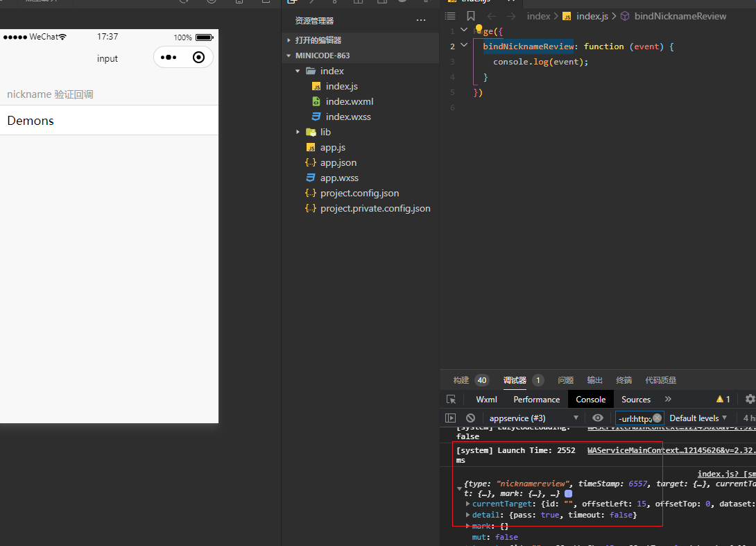The image size is (756, 546).
Task: Switch to the 终端 tab
Action: 624,380
